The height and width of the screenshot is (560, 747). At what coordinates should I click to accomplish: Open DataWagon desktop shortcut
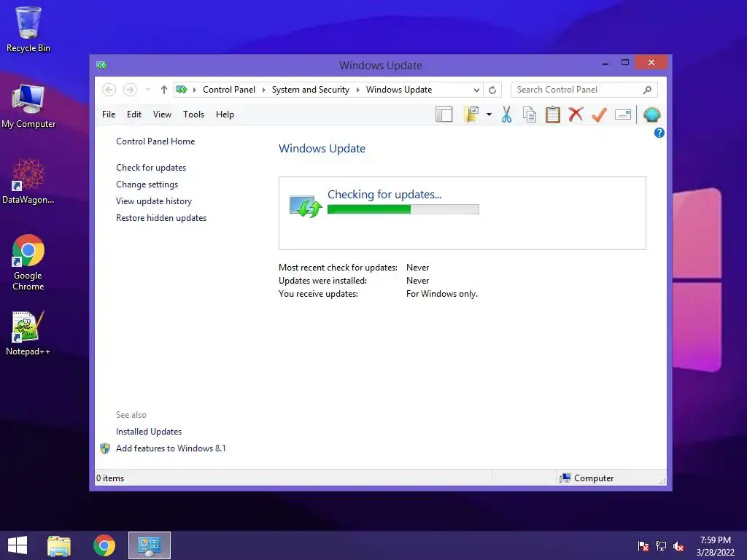pyautogui.click(x=28, y=182)
